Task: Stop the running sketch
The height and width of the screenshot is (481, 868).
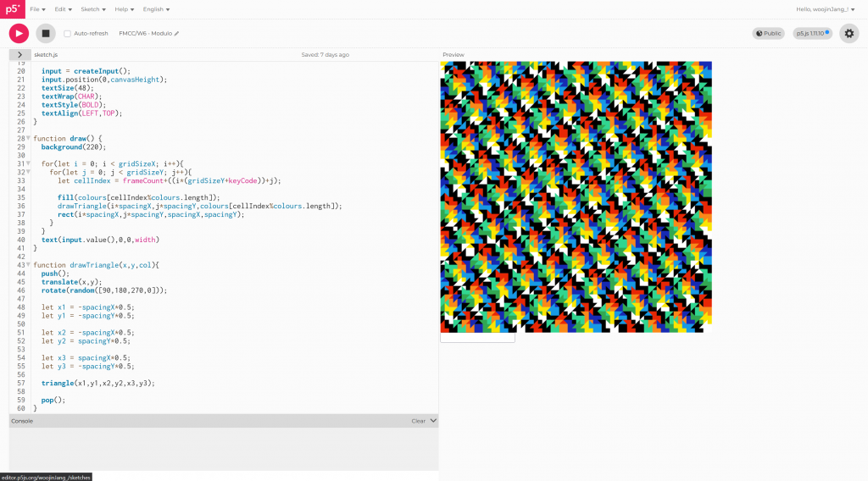Action: pos(46,33)
